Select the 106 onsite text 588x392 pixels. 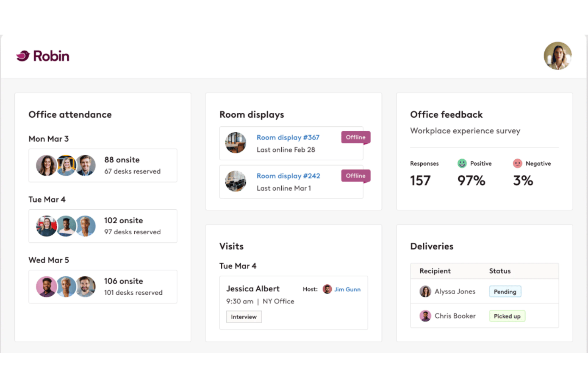point(124,281)
